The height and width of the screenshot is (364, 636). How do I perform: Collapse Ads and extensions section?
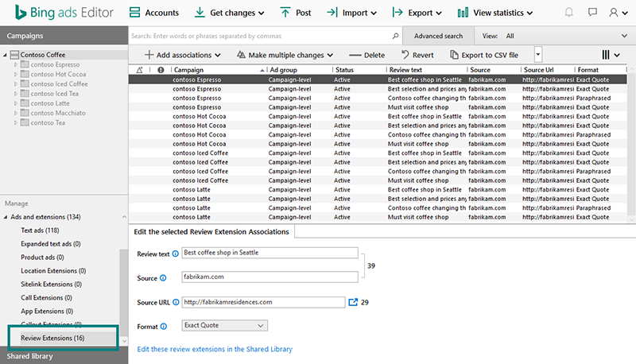(x=6, y=217)
